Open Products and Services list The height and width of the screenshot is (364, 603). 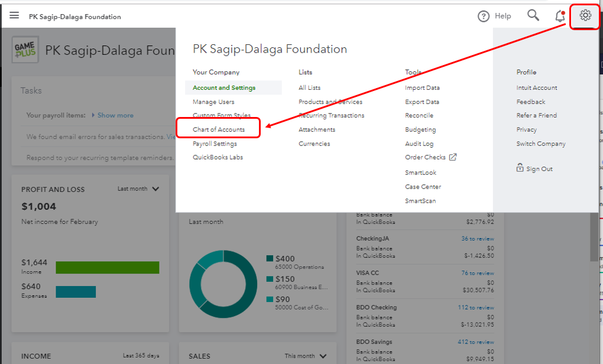coord(330,102)
